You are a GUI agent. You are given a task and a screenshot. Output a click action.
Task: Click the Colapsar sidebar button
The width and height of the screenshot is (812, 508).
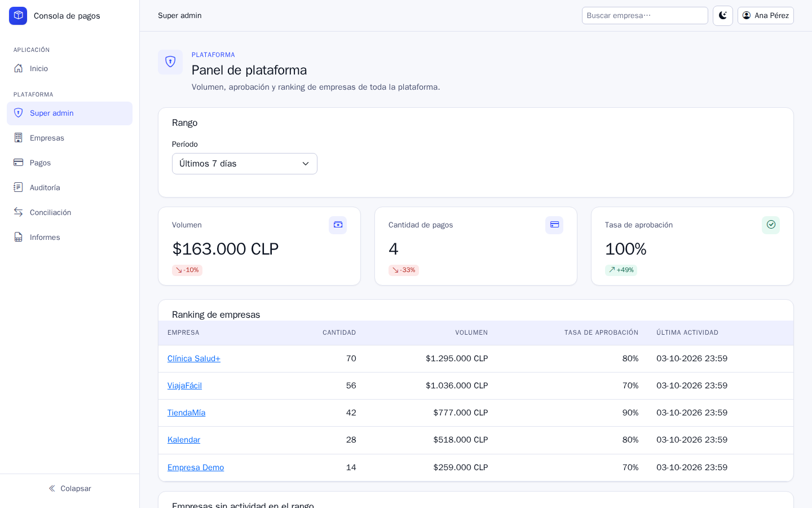coord(69,488)
